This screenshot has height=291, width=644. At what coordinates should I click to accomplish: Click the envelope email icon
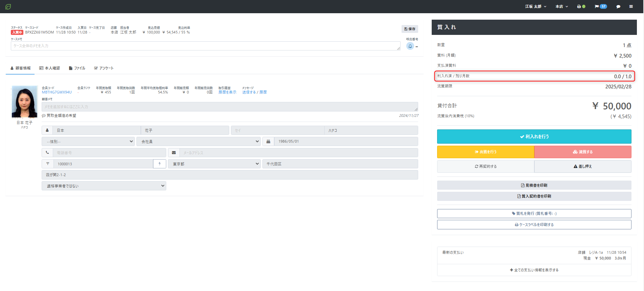[174, 153]
